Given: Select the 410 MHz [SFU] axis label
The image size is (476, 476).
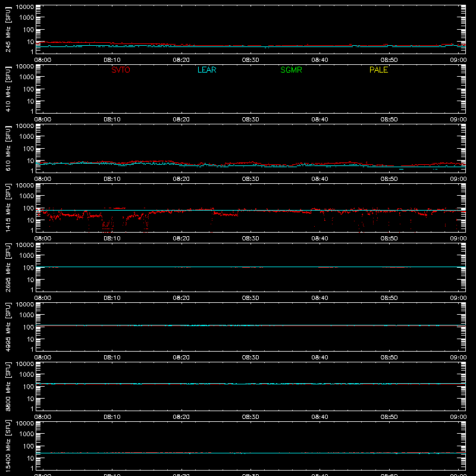Looking at the screenshot, I should 8,89.
